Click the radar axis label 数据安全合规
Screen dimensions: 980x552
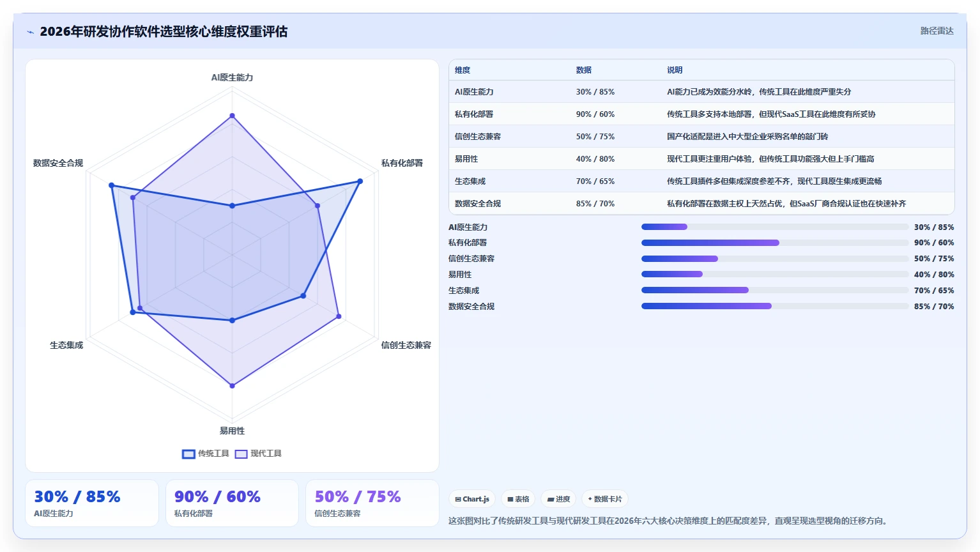(x=58, y=163)
